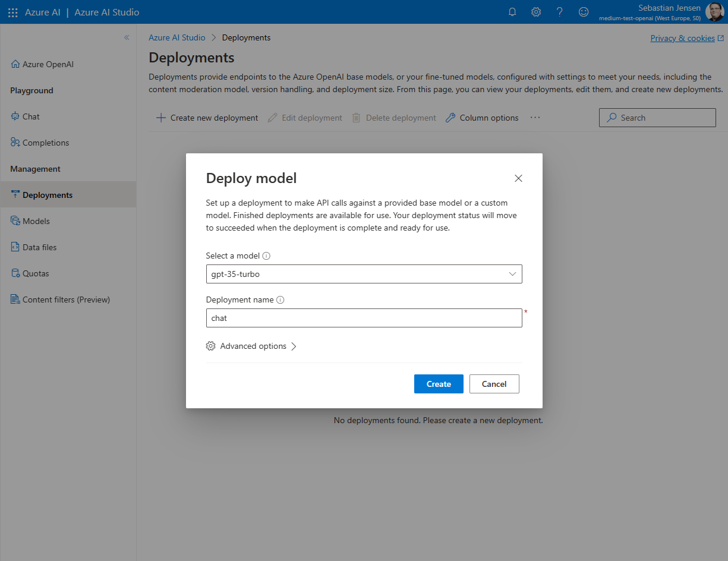This screenshot has width=728, height=561.
Task: Click info icon beside Deployment name
Action: (281, 300)
